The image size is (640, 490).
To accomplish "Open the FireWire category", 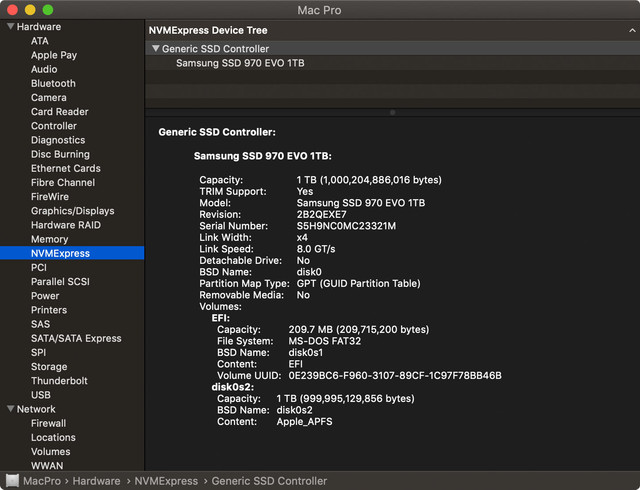I will pyautogui.click(x=50, y=196).
